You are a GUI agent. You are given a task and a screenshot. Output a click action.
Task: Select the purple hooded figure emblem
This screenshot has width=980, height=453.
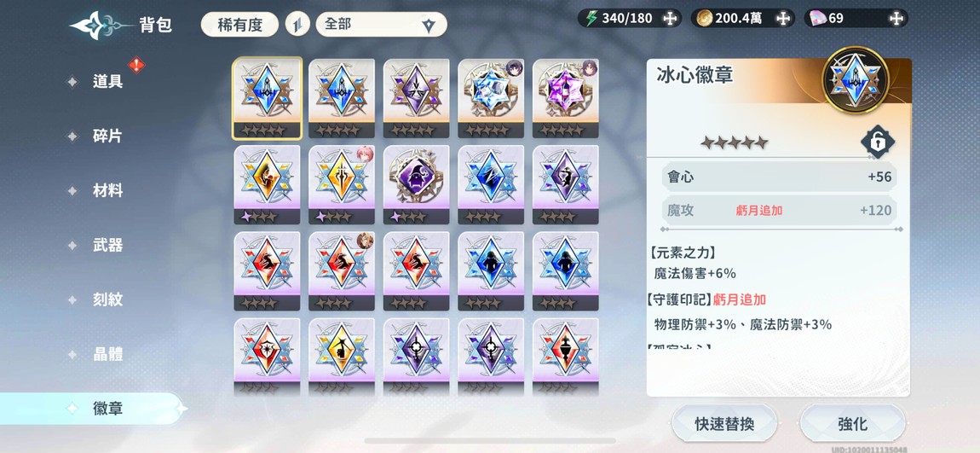[x=416, y=184]
